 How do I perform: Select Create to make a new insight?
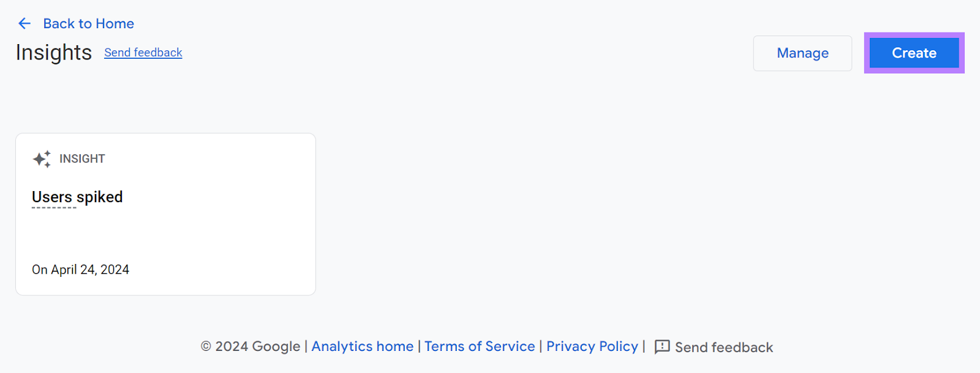coord(913,53)
